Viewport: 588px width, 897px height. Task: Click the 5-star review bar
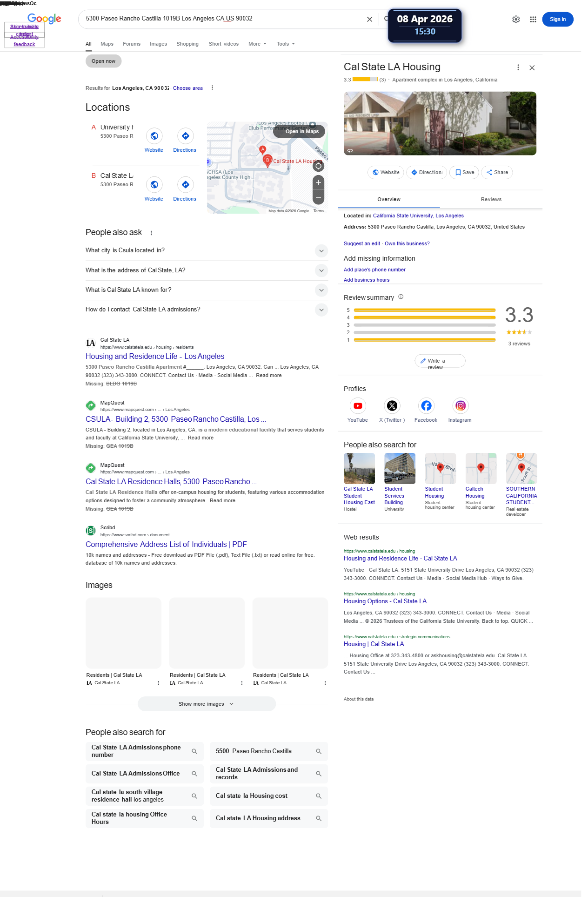click(x=425, y=310)
